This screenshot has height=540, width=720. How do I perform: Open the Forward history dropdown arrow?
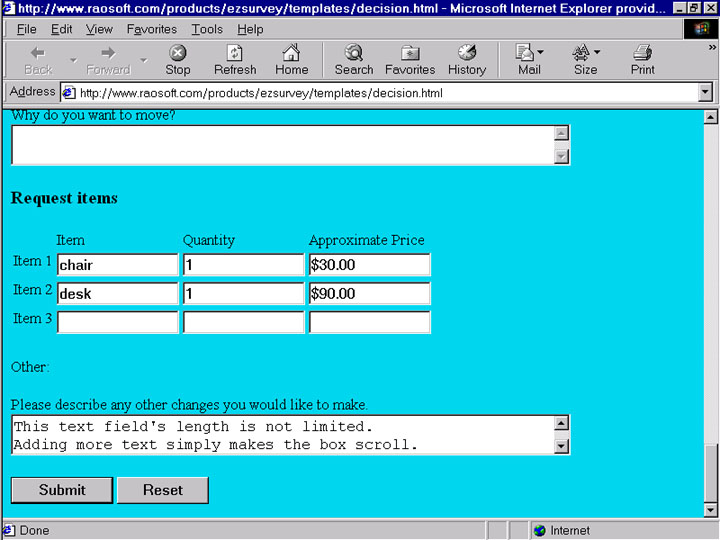tap(144, 60)
